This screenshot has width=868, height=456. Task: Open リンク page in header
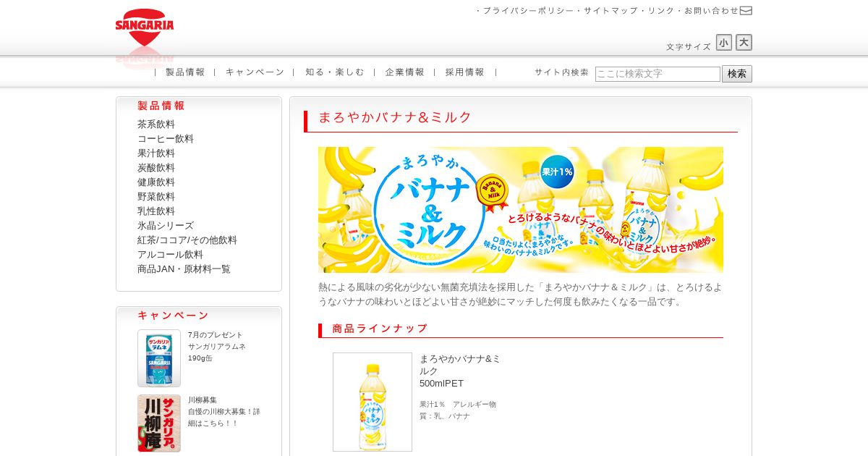click(660, 11)
